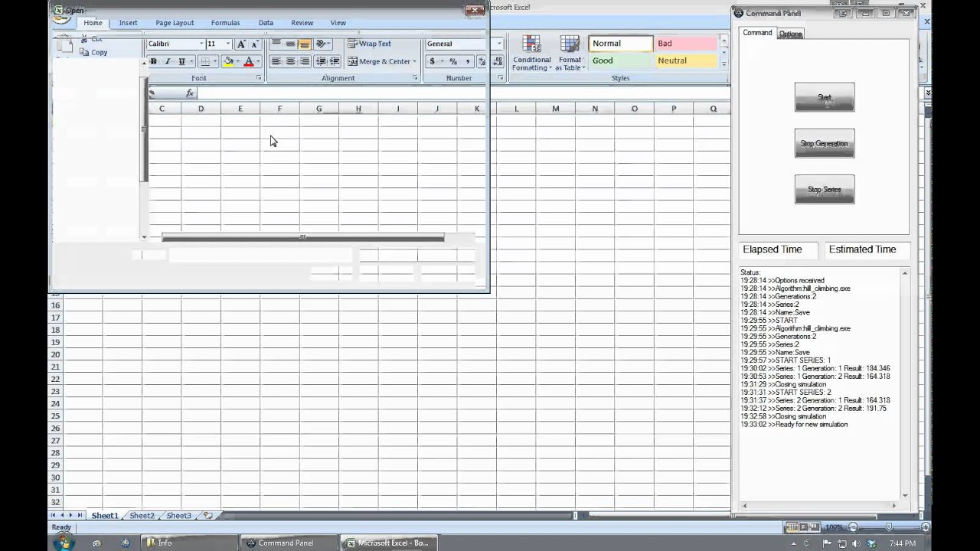The image size is (980, 551).
Task: Open Conditional Formatting menu
Action: (x=531, y=54)
